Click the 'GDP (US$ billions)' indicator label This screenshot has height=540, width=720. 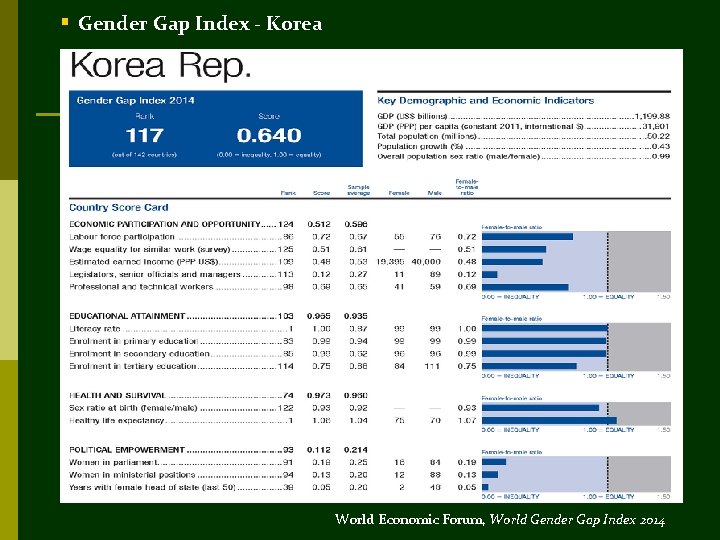[412, 116]
